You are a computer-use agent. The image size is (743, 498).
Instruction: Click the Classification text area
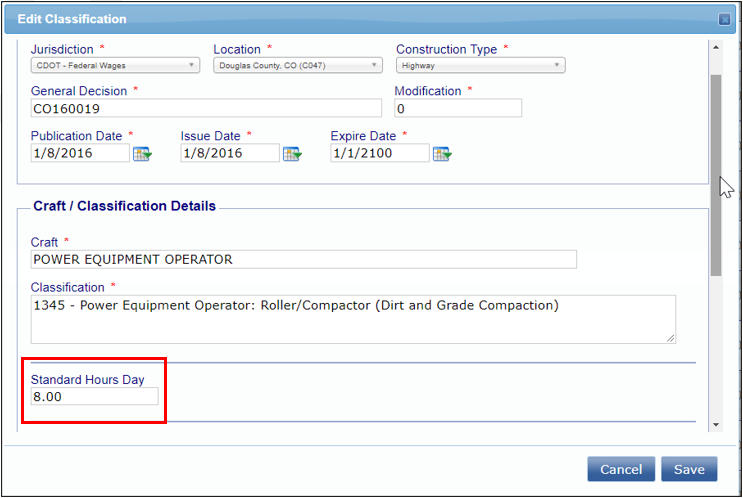coord(353,319)
